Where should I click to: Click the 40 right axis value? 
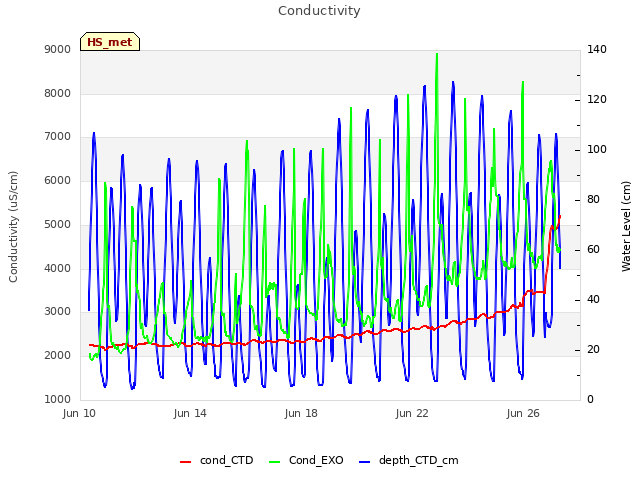[593, 300]
